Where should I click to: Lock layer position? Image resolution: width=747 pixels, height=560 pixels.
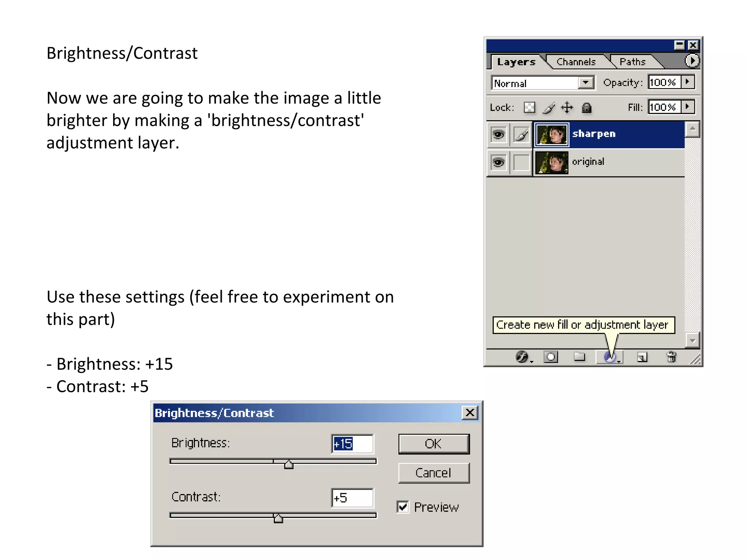point(567,108)
